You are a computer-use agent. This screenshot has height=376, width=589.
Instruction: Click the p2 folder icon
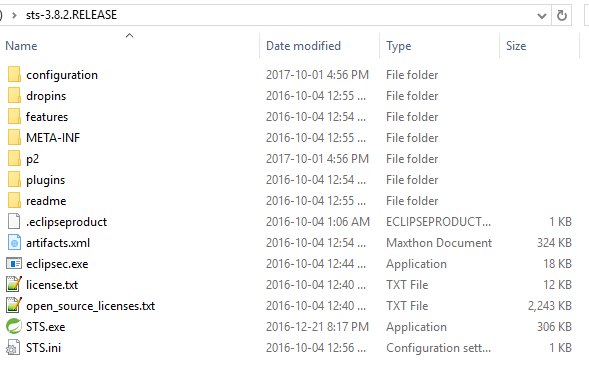[x=14, y=159]
